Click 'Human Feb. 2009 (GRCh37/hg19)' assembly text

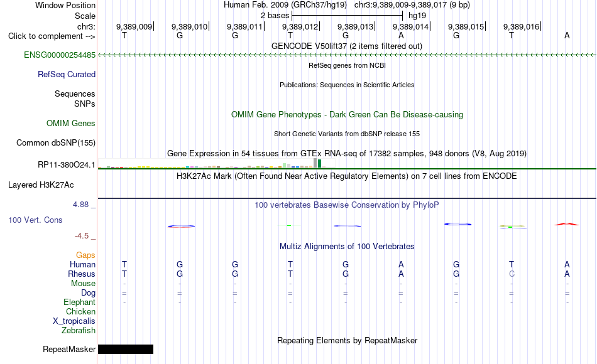coord(285,5)
